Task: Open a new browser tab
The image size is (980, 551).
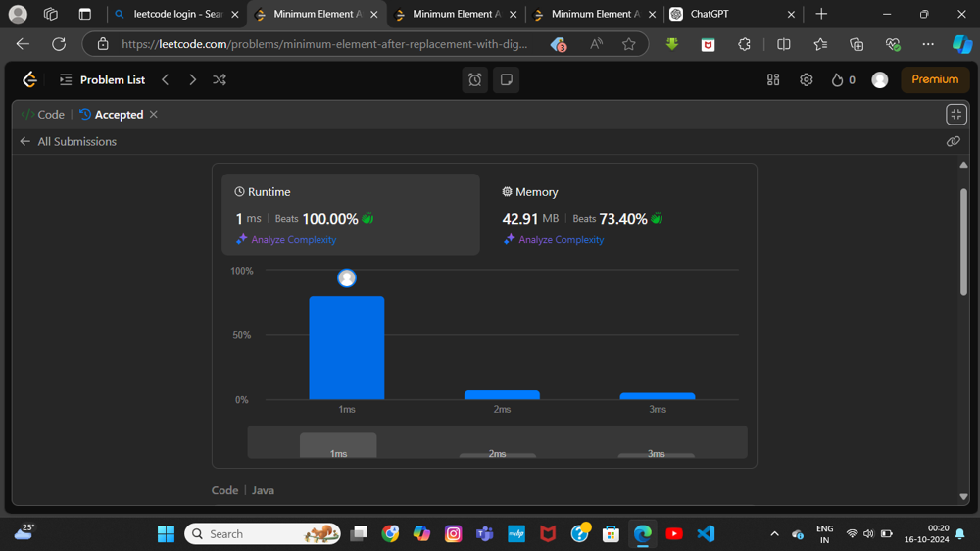Action: 821,14
